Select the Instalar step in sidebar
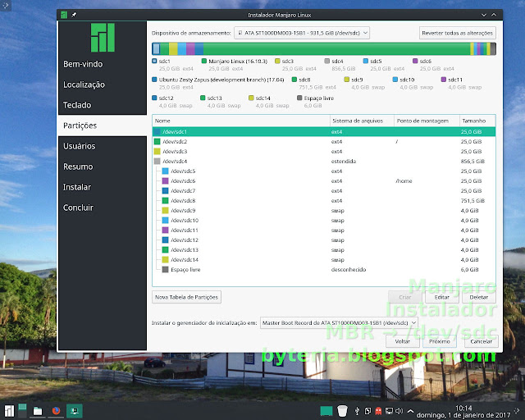 coord(103,187)
